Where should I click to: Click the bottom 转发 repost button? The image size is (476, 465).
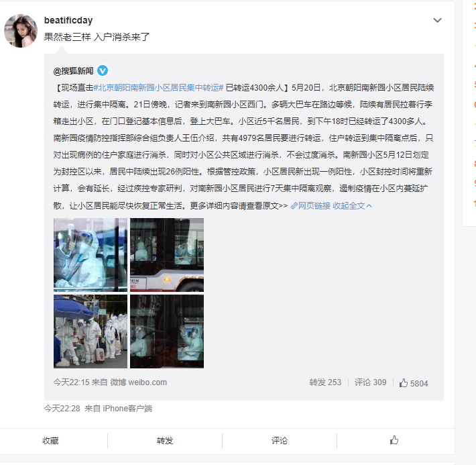[165, 440]
